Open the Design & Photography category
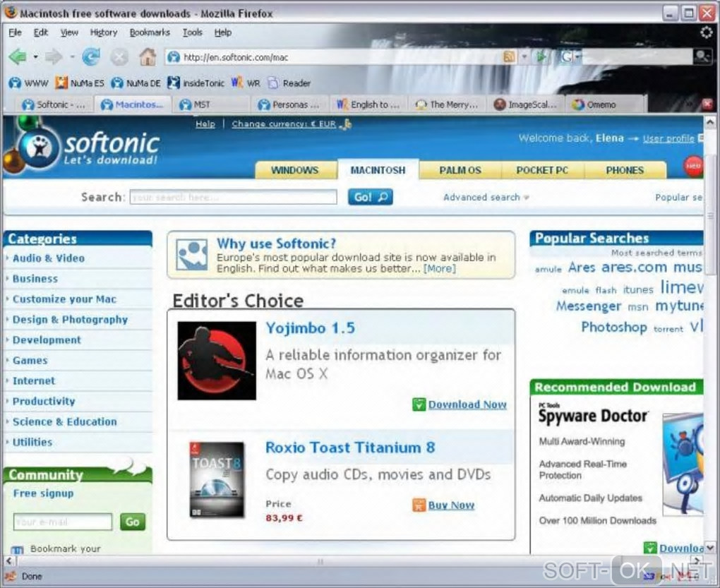 tap(71, 320)
